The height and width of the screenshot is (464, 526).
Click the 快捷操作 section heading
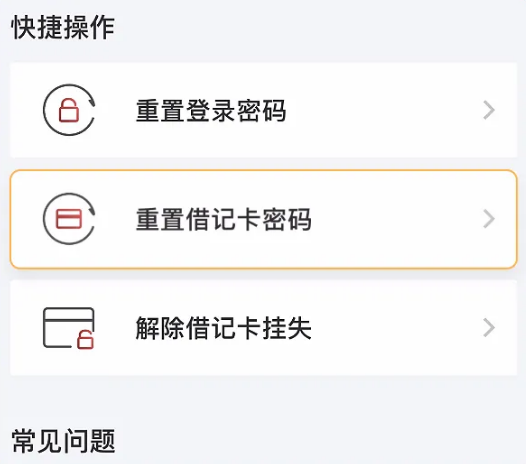click(x=63, y=28)
